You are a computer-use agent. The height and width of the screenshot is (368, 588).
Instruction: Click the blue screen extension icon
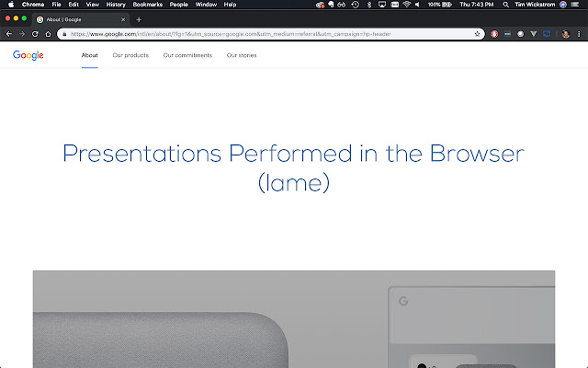click(547, 34)
